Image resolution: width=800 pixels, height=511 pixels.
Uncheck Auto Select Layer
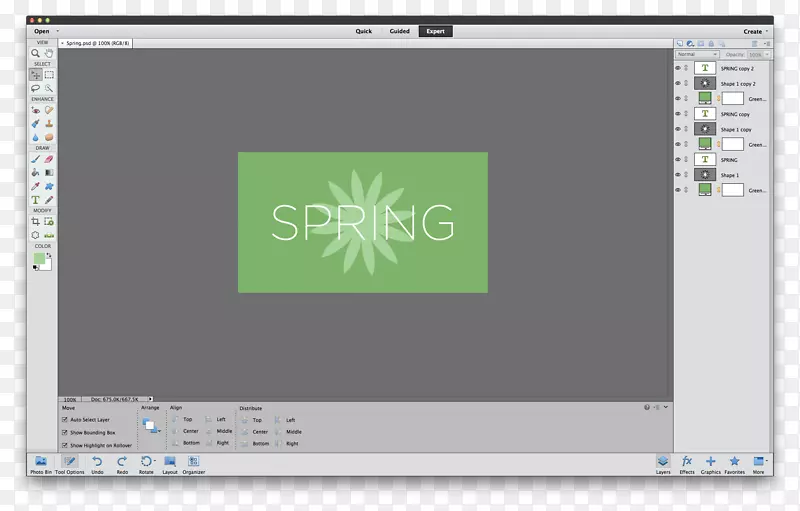tap(65, 420)
